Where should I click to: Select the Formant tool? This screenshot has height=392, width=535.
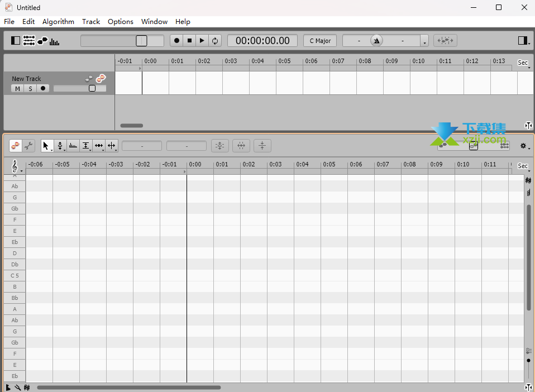point(73,146)
